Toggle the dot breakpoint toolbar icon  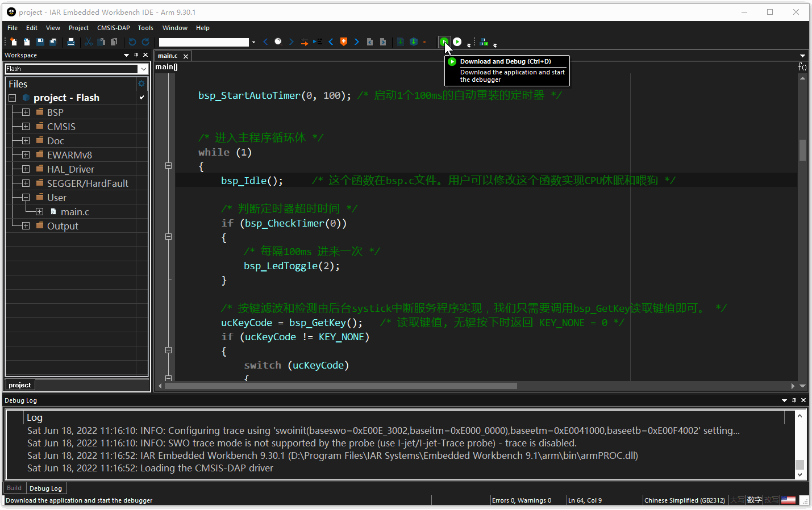[x=424, y=41]
